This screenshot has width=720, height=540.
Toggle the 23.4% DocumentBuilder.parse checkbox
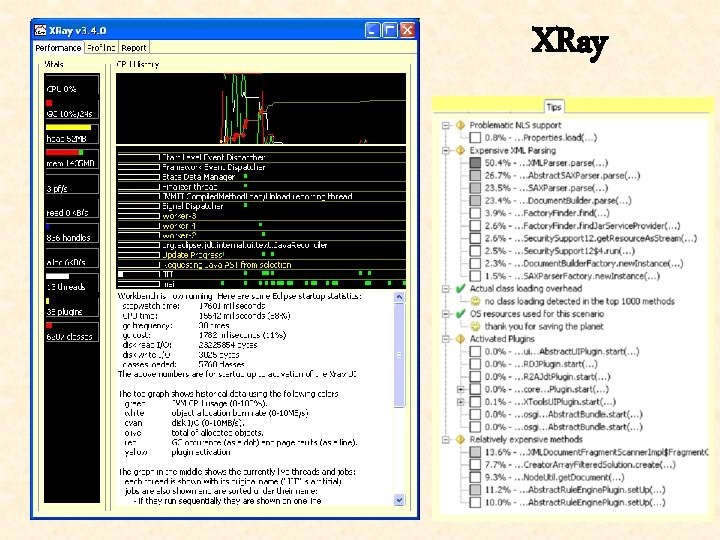475,201
